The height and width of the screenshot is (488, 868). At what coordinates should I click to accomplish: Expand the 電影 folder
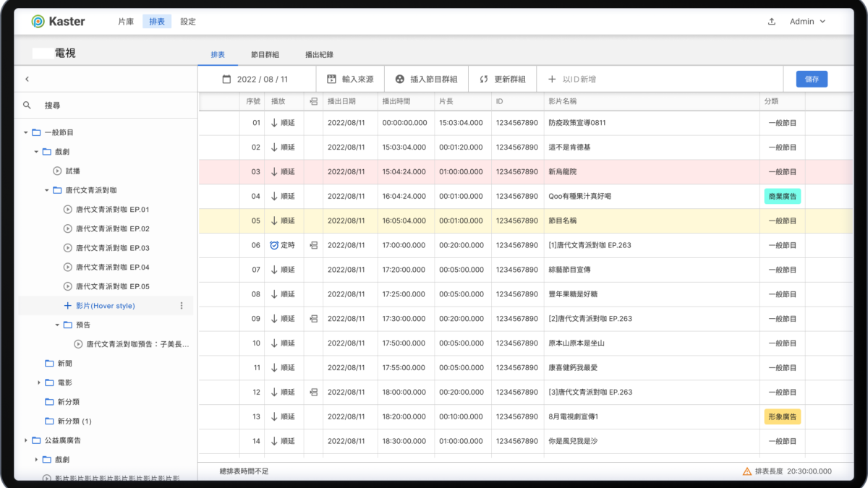39,382
